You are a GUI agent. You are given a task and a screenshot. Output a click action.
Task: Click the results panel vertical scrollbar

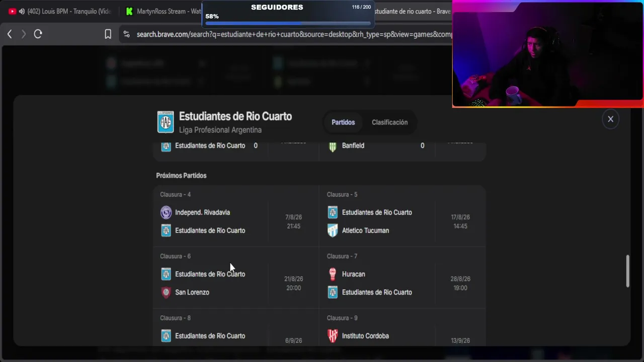point(627,271)
